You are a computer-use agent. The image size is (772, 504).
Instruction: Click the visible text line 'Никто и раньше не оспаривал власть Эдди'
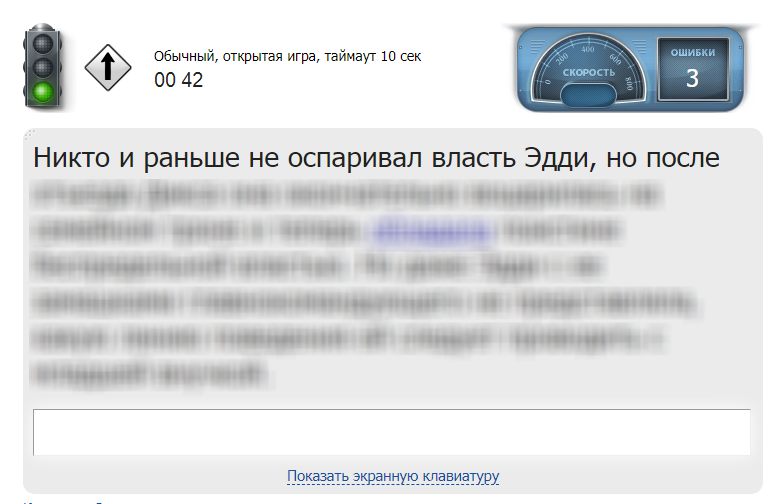point(314,158)
